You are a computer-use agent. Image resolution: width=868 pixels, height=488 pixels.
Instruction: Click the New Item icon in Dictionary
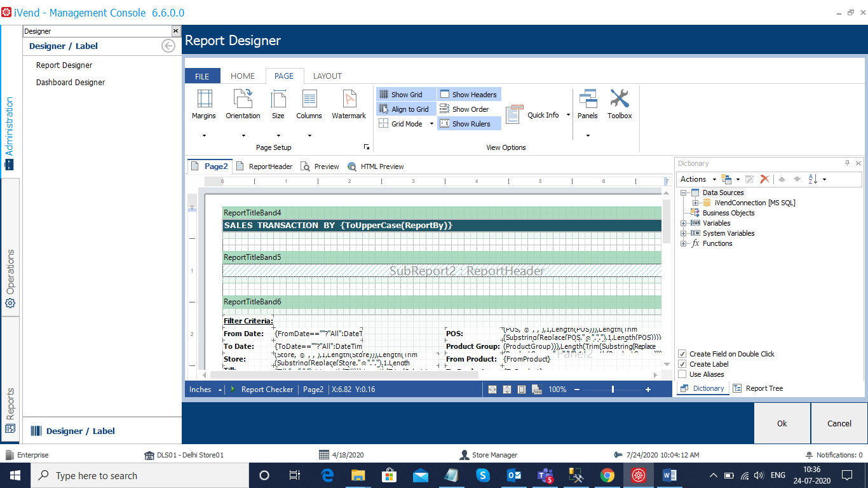click(x=727, y=179)
